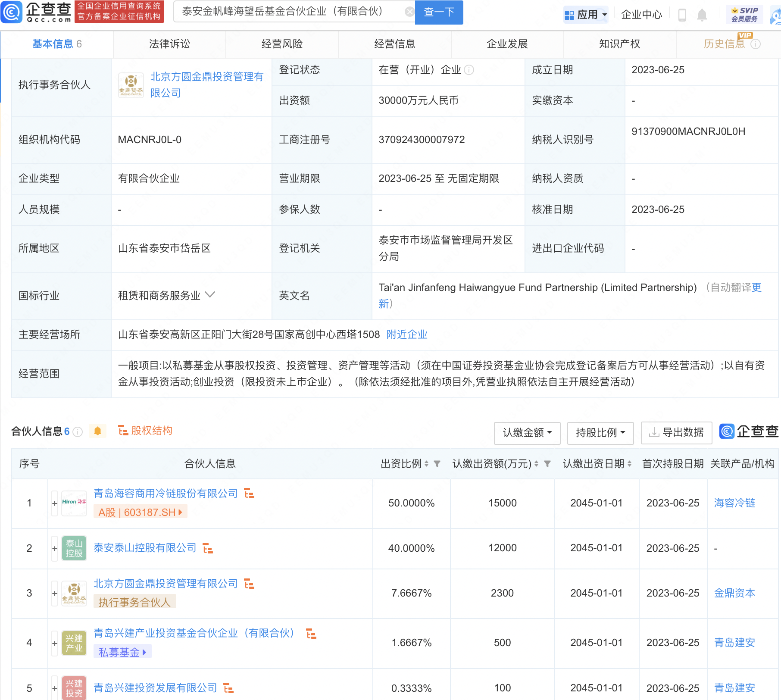
Task: Click equity structure icon beside 青岛兴建投资发展
Action: pos(228,688)
